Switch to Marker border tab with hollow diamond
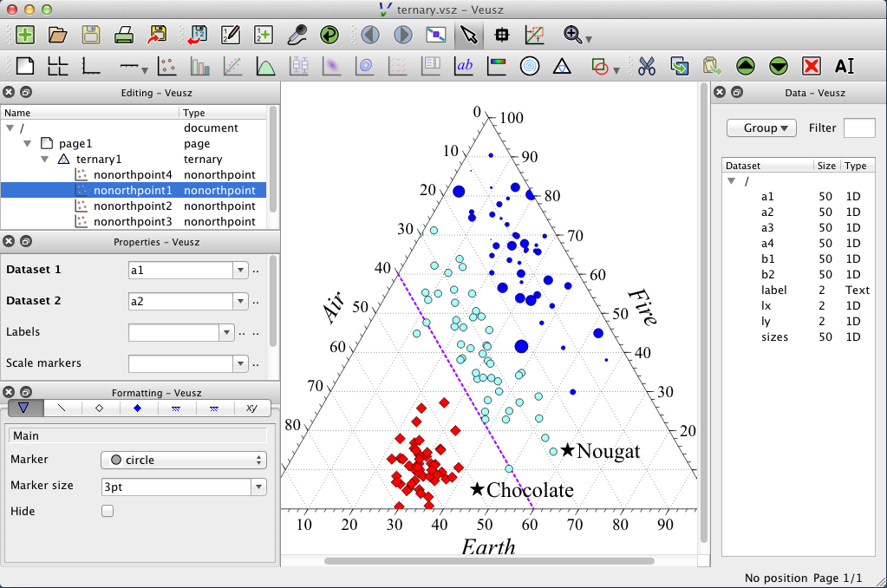This screenshot has width=887, height=588. pyautogui.click(x=100, y=408)
